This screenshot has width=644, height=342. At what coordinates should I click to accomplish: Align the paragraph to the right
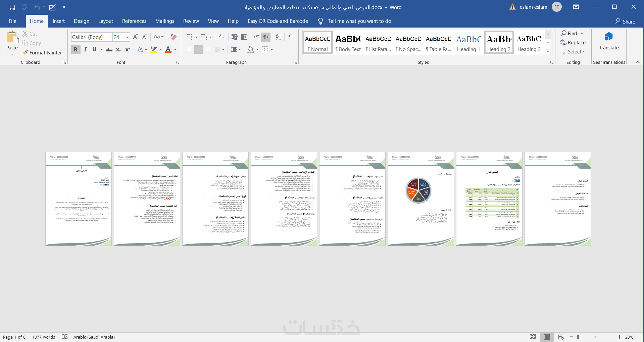tap(208, 50)
